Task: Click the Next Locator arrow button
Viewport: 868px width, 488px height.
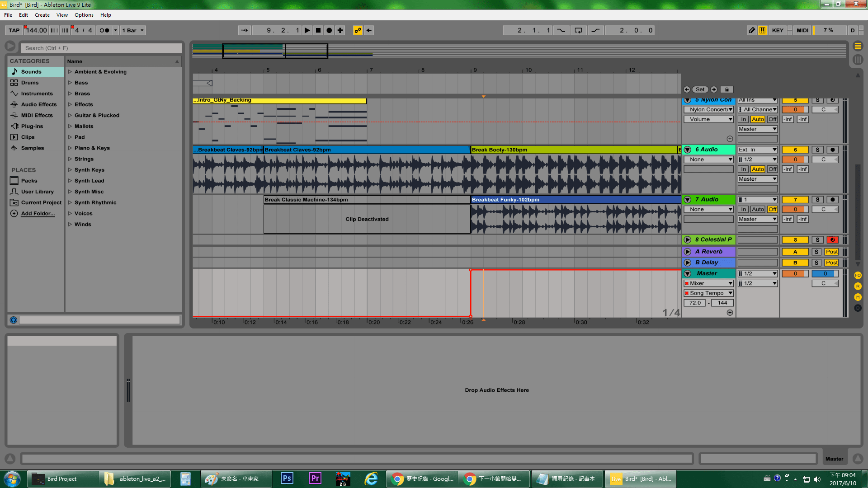Action: (714, 89)
